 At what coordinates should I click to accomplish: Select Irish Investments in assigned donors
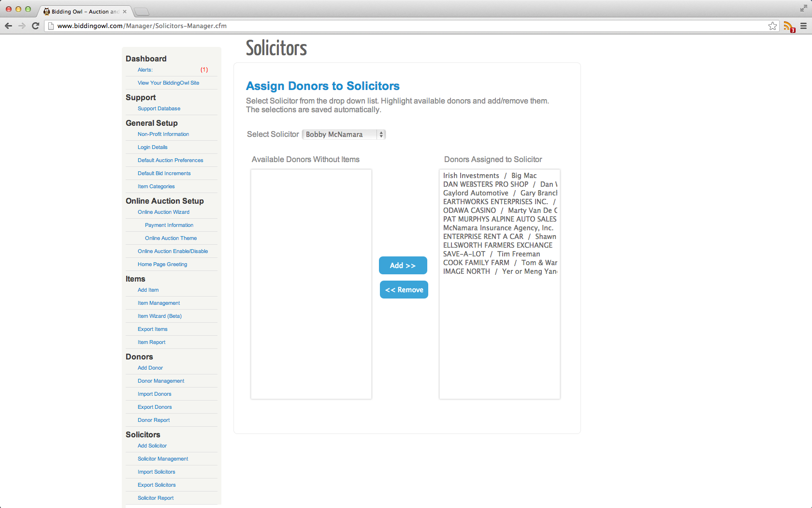pyautogui.click(x=471, y=176)
